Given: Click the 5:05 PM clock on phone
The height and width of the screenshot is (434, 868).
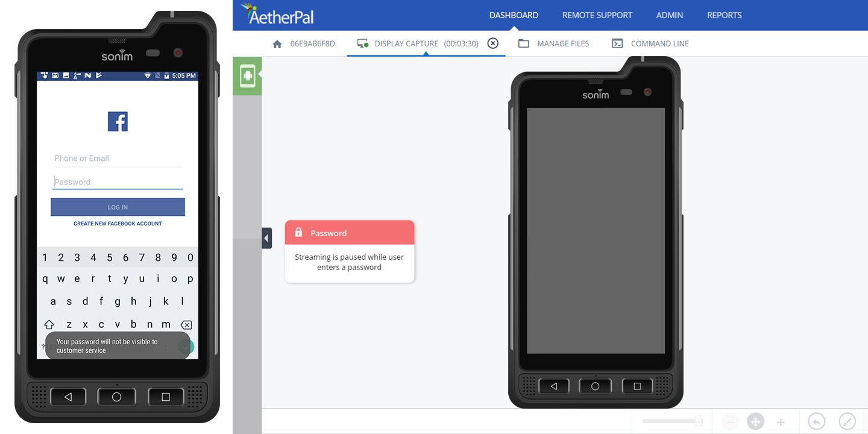Looking at the screenshot, I should (184, 76).
